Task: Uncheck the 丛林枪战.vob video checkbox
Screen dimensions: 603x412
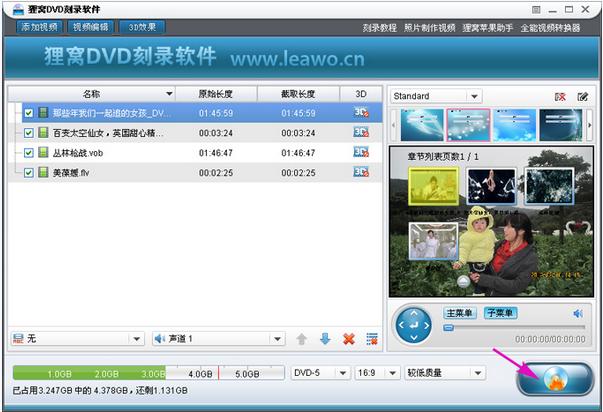Action: pos(29,153)
